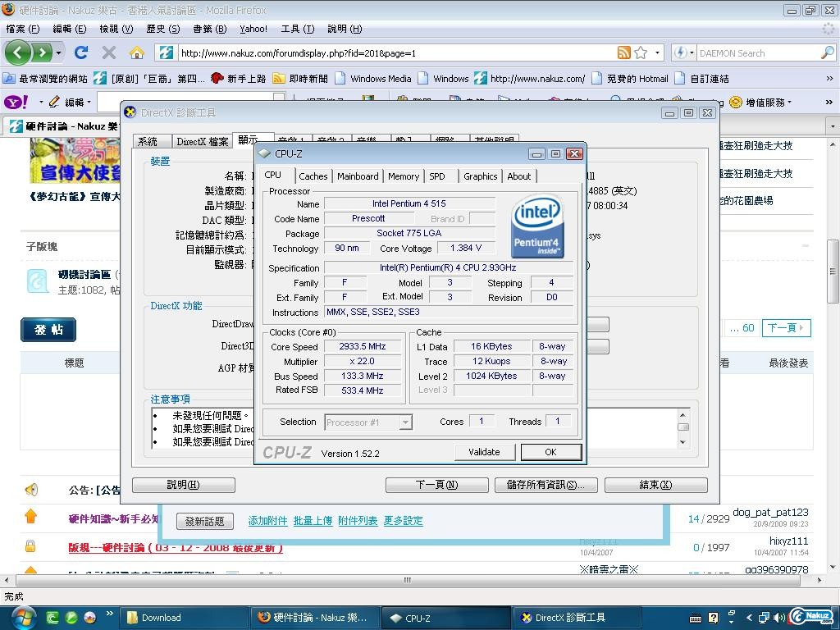Image resolution: width=840 pixels, height=630 pixels.
Task: Open the 書籤(B) menu in Firefox
Action: [x=209, y=29]
